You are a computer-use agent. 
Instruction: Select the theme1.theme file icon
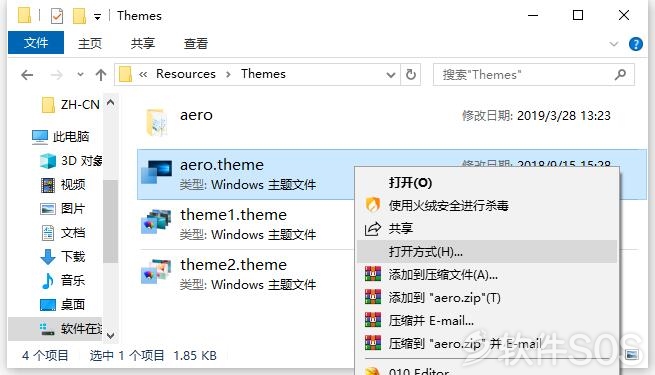(x=156, y=223)
